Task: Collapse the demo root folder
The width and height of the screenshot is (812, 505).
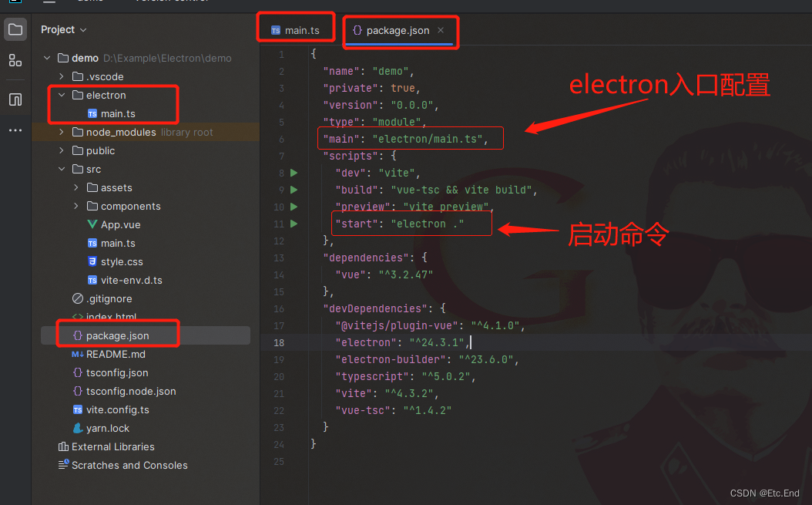Action: tap(47, 58)
